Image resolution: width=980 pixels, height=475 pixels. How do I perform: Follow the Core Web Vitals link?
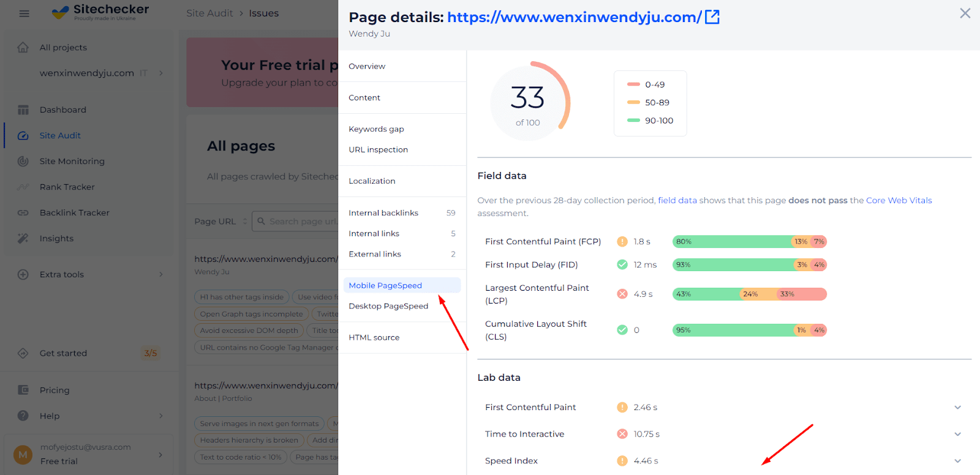899,200
